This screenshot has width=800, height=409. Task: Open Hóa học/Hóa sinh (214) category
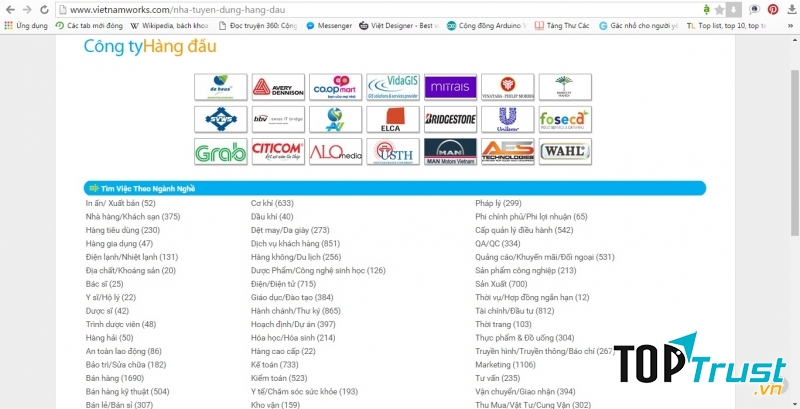click(293, 338)
